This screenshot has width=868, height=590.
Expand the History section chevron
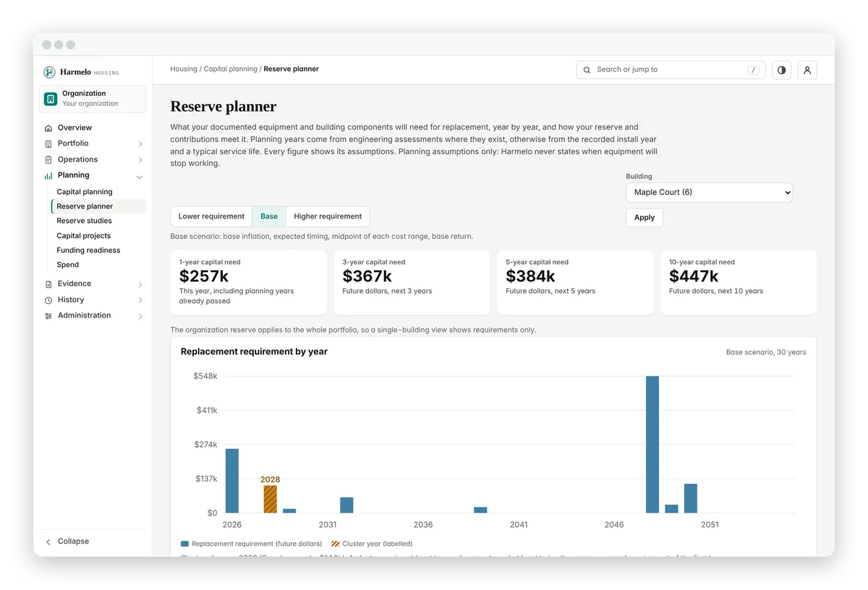click(x=140, y=300)
